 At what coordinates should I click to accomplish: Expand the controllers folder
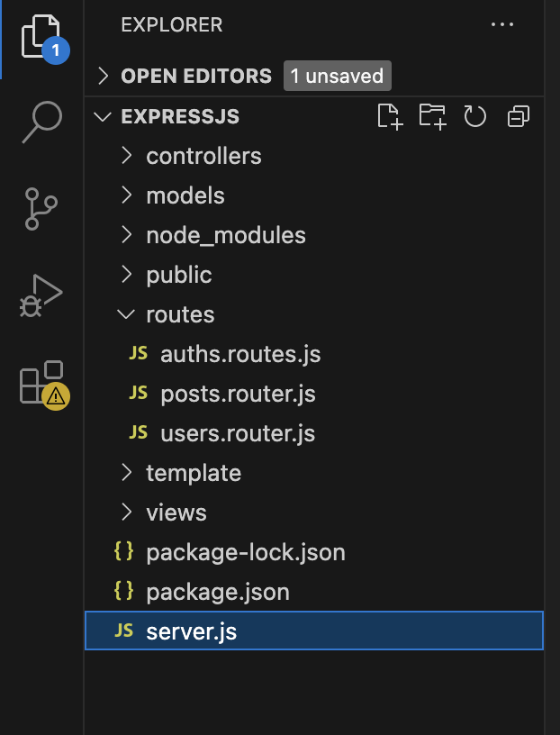click(x=203, y=156)
